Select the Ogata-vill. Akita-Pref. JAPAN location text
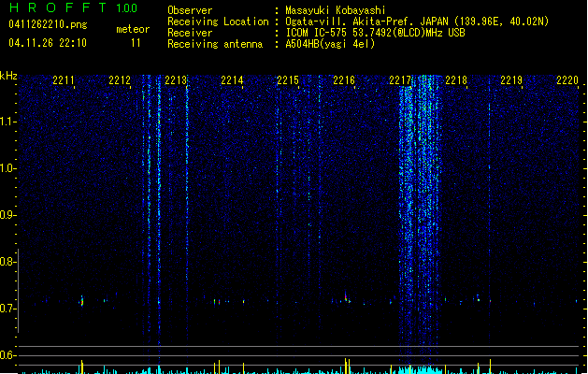 [x=417, y=22]
